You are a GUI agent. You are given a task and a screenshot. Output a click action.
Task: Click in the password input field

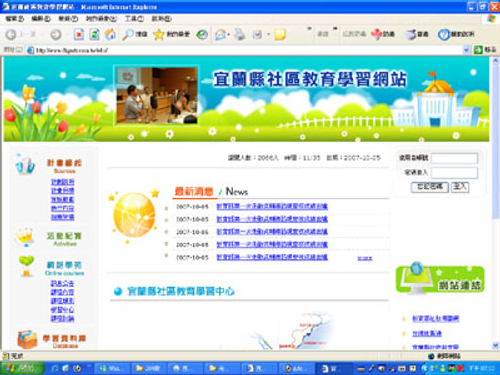pos(454,173)
